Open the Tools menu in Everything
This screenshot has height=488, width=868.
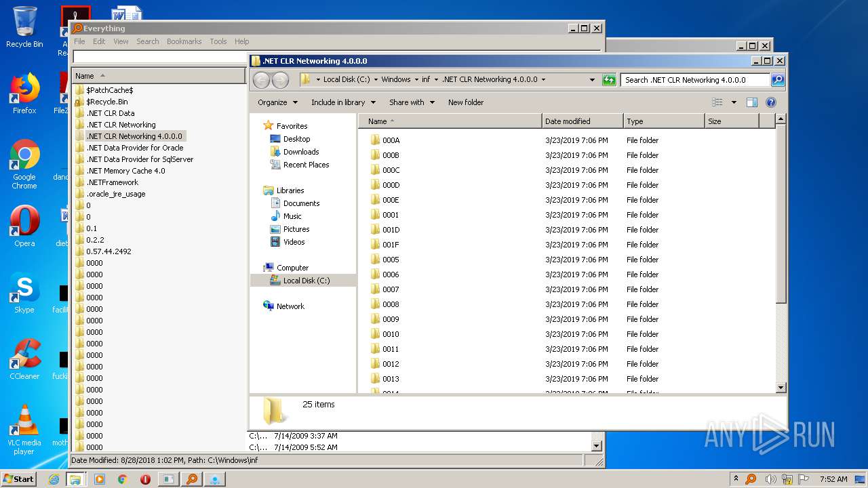pyautogui.click(x=218, y=41)
